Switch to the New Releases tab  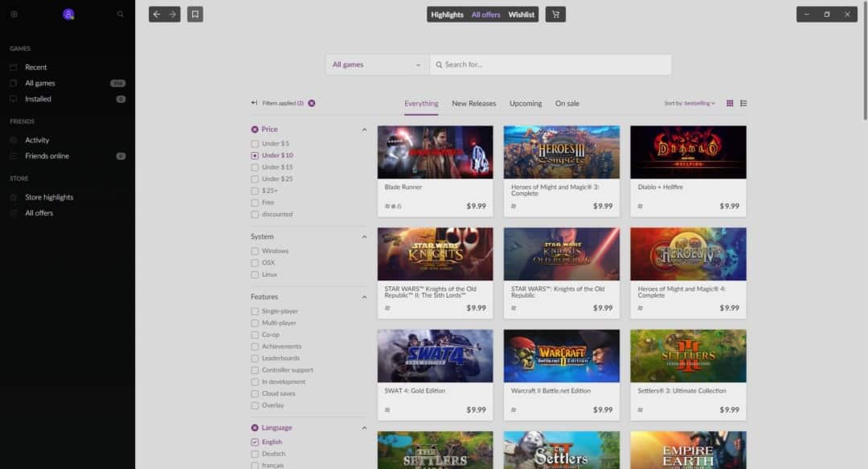473,103
